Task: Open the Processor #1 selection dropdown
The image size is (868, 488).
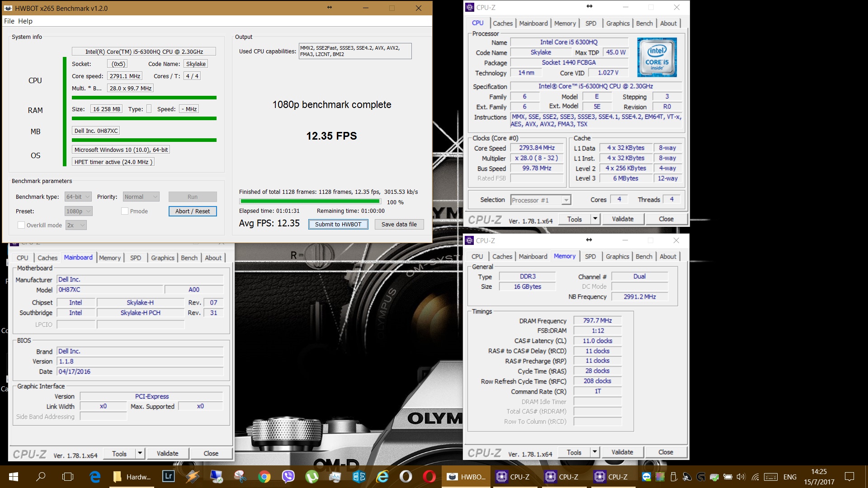Action: (x=541, y=200)
